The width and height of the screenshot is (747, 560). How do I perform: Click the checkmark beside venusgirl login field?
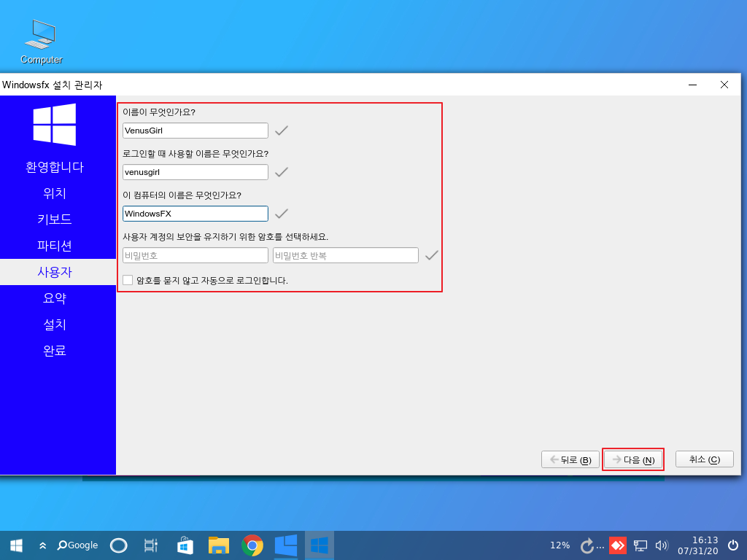(282, 171)
